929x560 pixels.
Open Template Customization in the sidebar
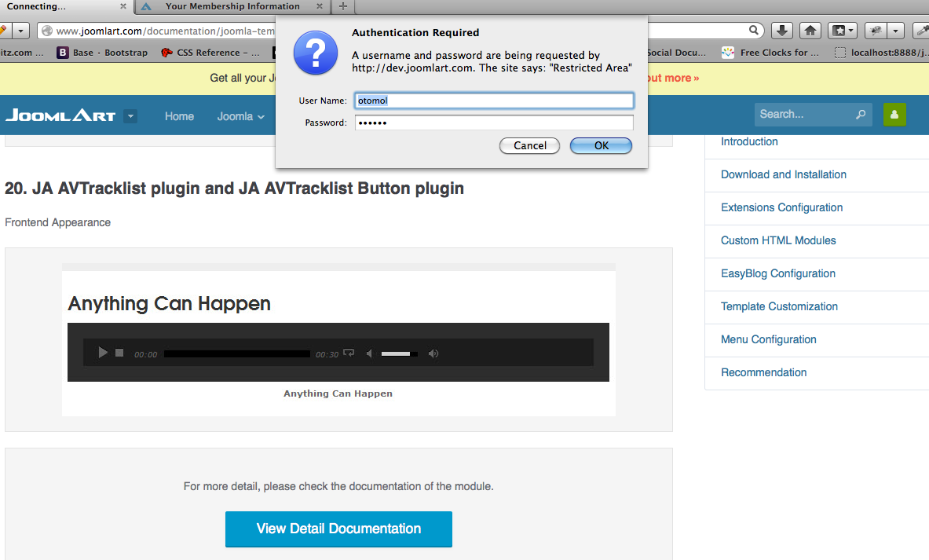click(x=779, y=306)
